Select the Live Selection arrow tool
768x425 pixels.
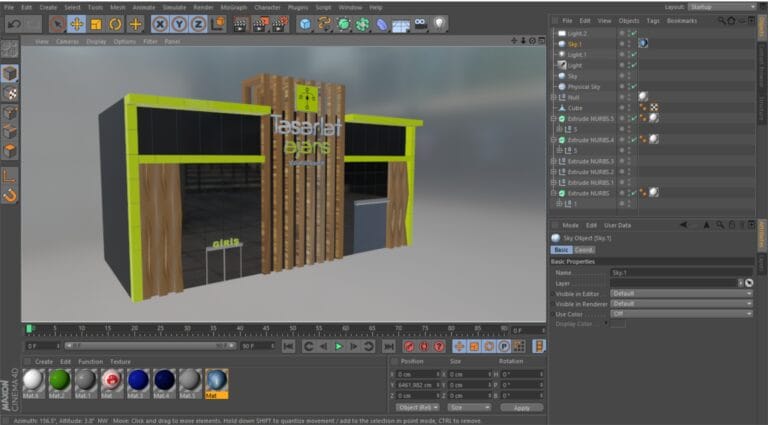[x=57, y=24]
